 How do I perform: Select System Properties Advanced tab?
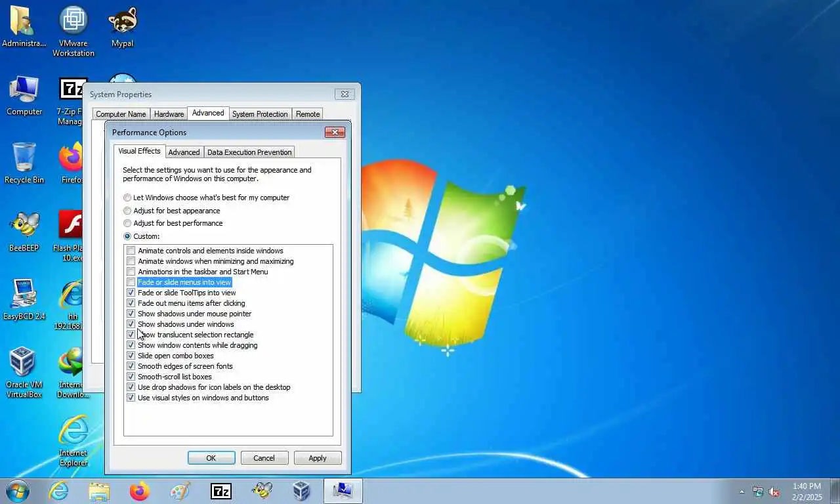coord(208,113)
